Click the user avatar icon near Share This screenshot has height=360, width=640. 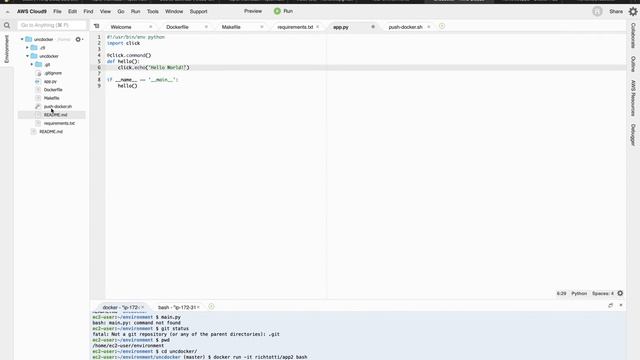click(597, 11)
